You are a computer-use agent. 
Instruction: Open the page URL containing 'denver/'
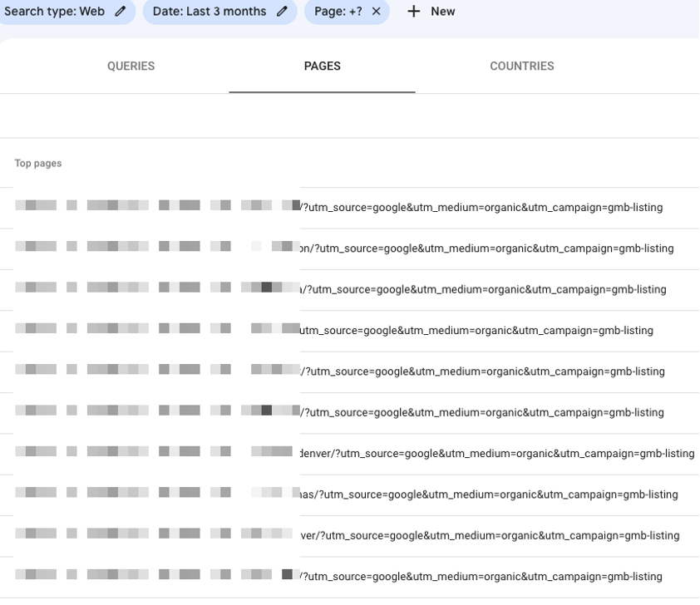coord(496,454)
